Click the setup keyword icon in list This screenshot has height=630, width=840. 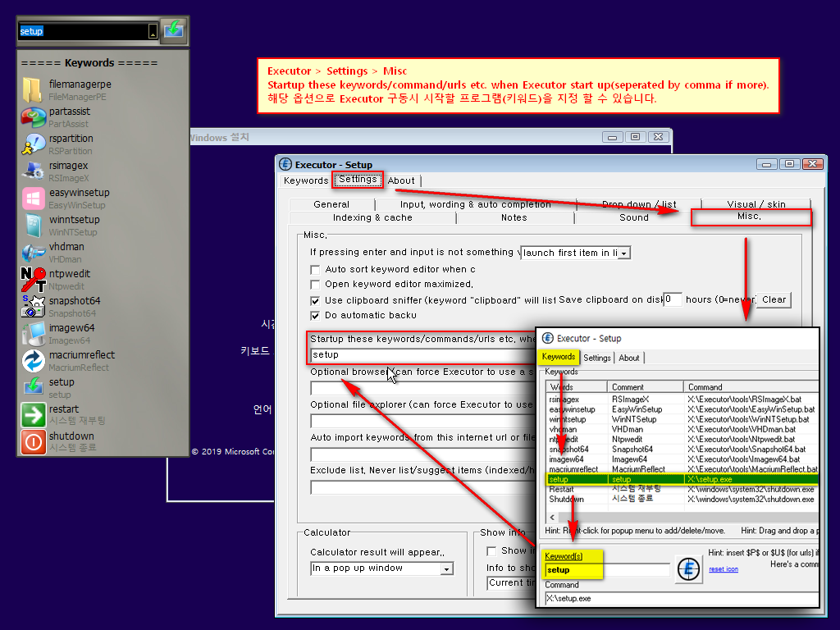click(33, 386)
